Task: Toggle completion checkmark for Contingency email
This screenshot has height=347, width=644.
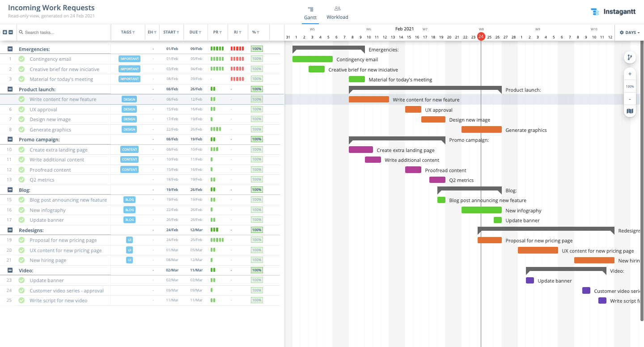Action: (21, 59)
